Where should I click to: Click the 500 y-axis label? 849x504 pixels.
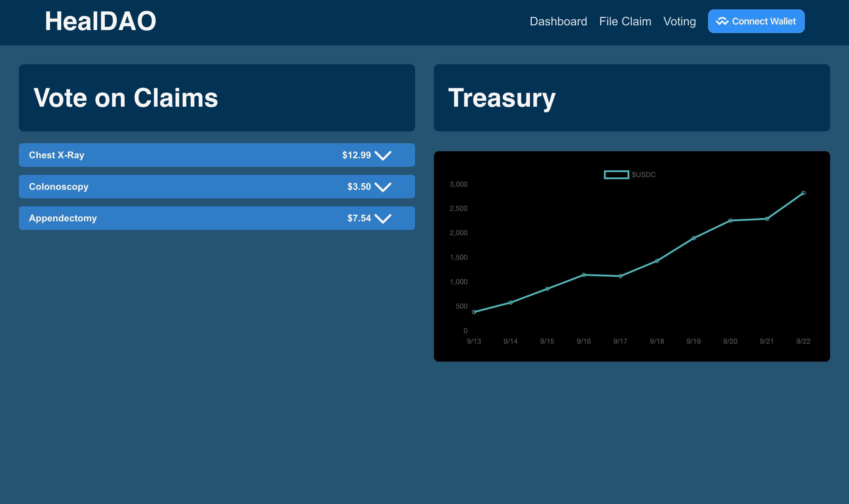click(x=462, y=306)
